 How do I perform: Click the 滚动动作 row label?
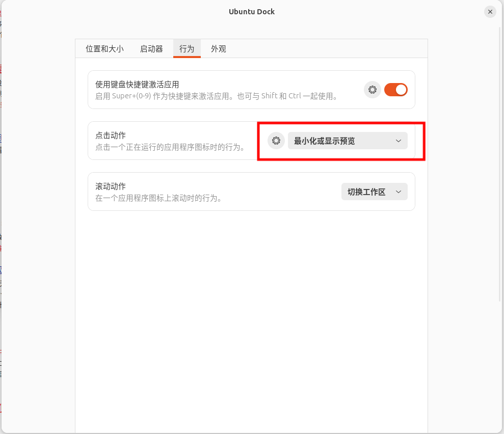pos(111,186)
